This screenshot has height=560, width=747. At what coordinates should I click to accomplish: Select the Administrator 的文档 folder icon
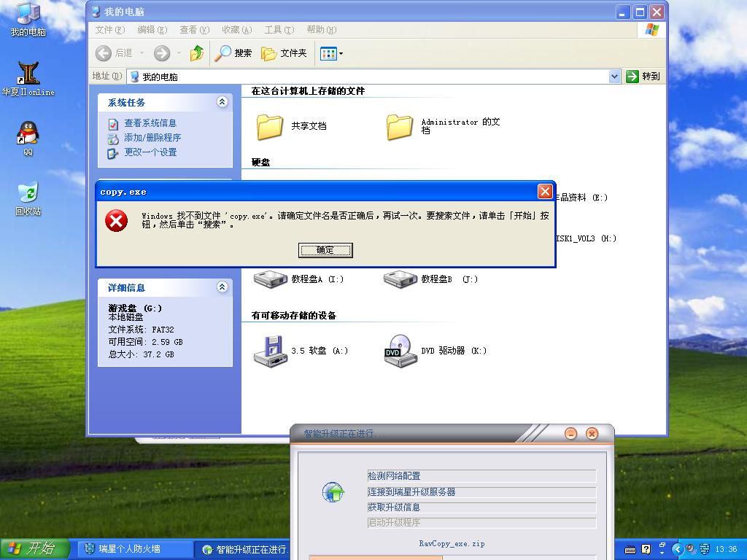(x=400, y=127)
